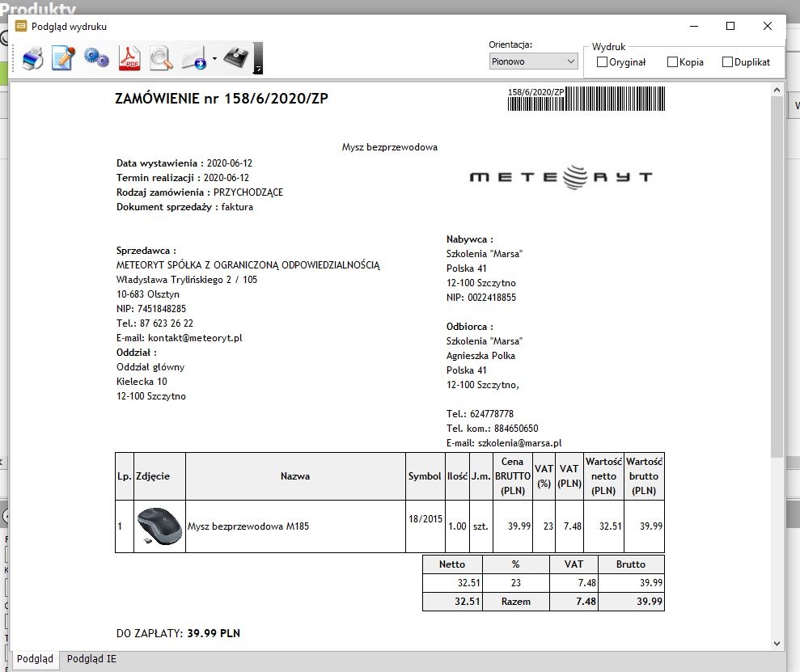Click the Razem cell in the summary table

pos(516,602)
